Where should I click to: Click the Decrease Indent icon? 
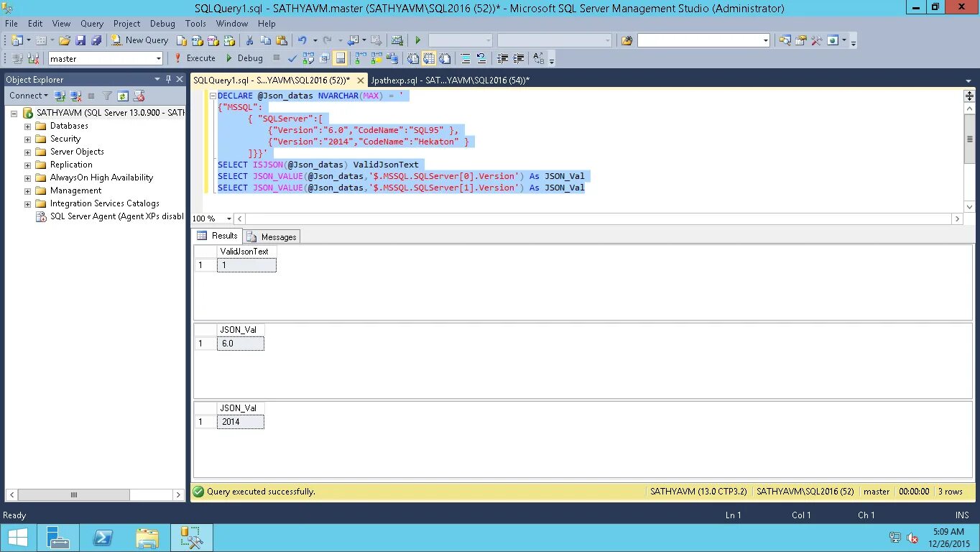(x=502, y=58)
